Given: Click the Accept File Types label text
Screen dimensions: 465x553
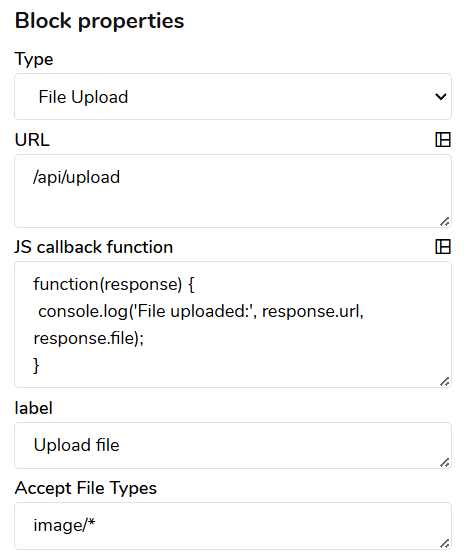Looking at the screenshot, I should 86,488.
